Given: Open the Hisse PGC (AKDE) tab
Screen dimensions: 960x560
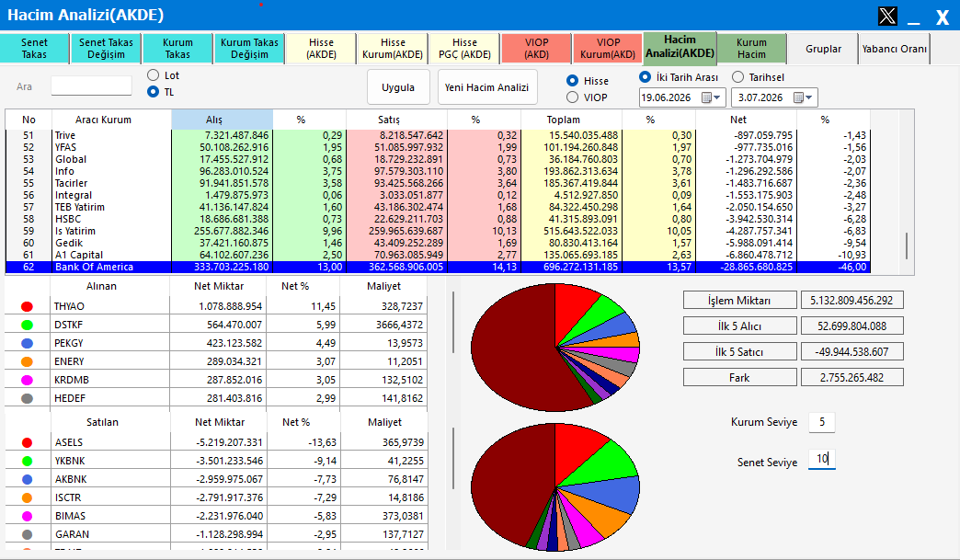Looking at the screenshot, I should [464, 49].
